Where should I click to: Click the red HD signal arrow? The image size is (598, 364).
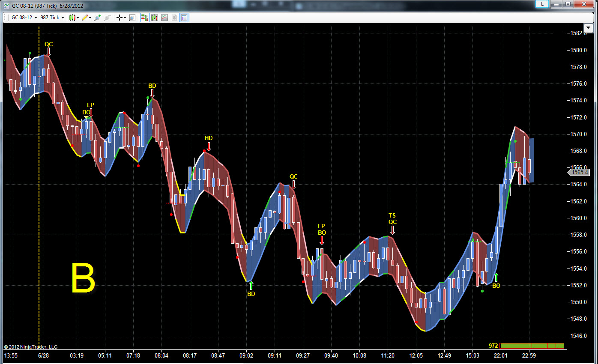[x=209, y=146]
